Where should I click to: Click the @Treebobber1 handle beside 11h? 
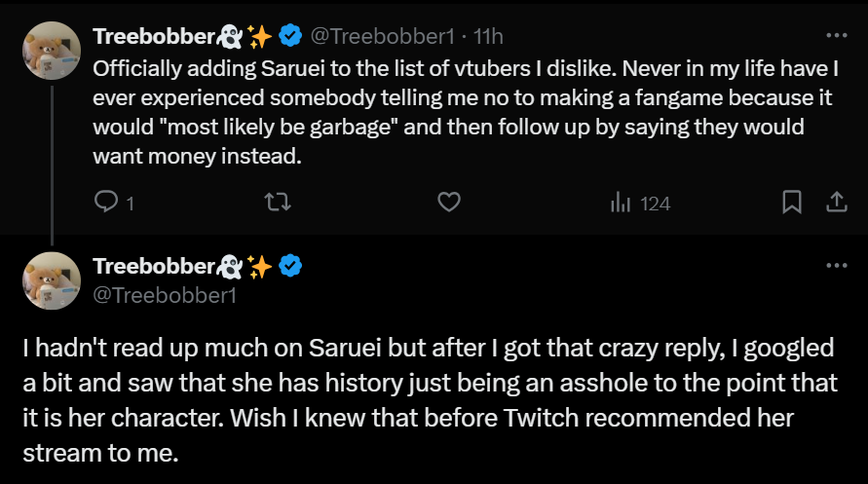coord(384,37)
